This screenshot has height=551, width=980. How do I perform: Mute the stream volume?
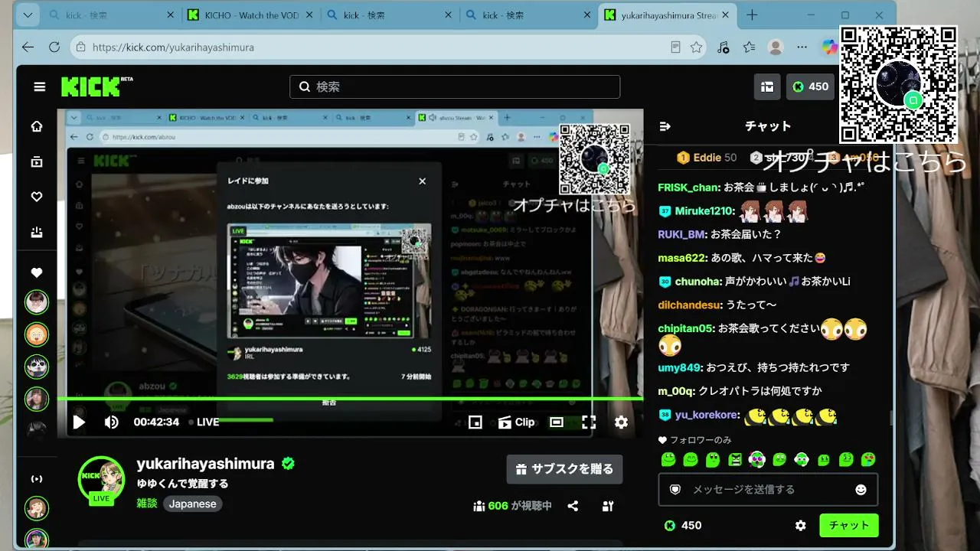(111, 422)
